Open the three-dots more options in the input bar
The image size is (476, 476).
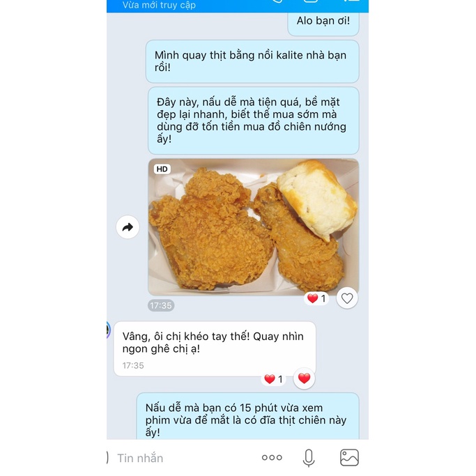coord(272,457)
